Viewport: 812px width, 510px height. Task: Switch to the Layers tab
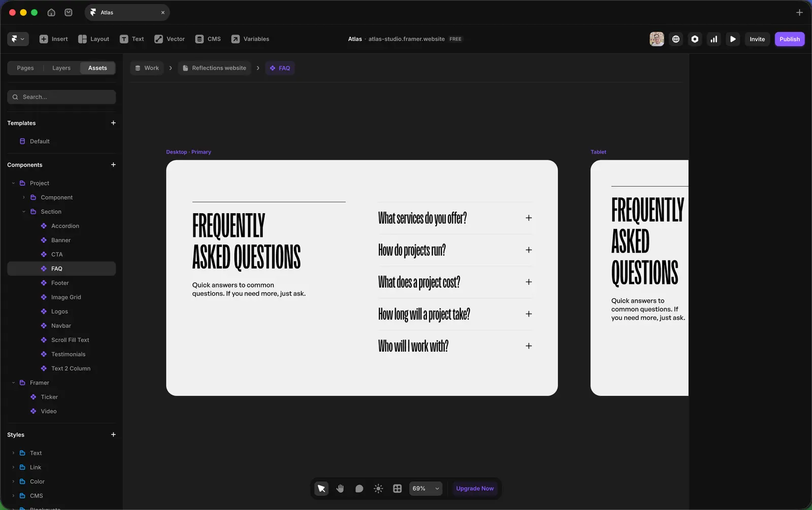point(61,68)
